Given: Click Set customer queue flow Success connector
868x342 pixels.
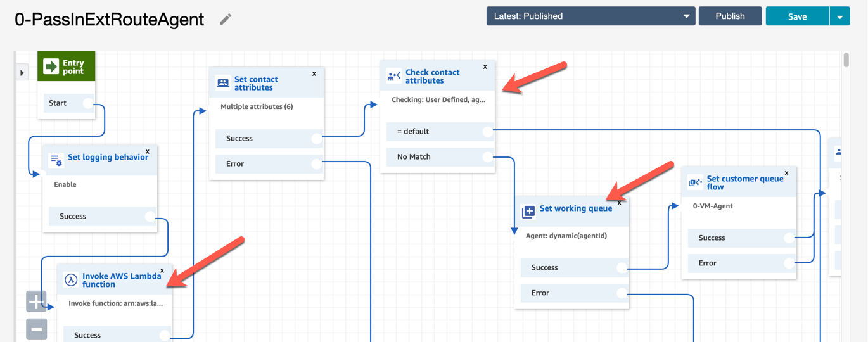Looking at the screenshot, I should (789, 238).
